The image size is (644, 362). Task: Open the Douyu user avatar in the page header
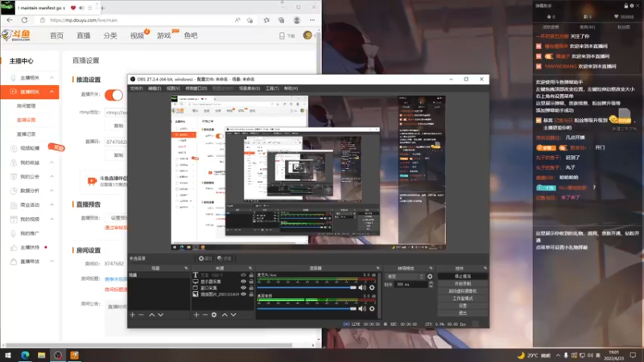[x=308, y=35]
